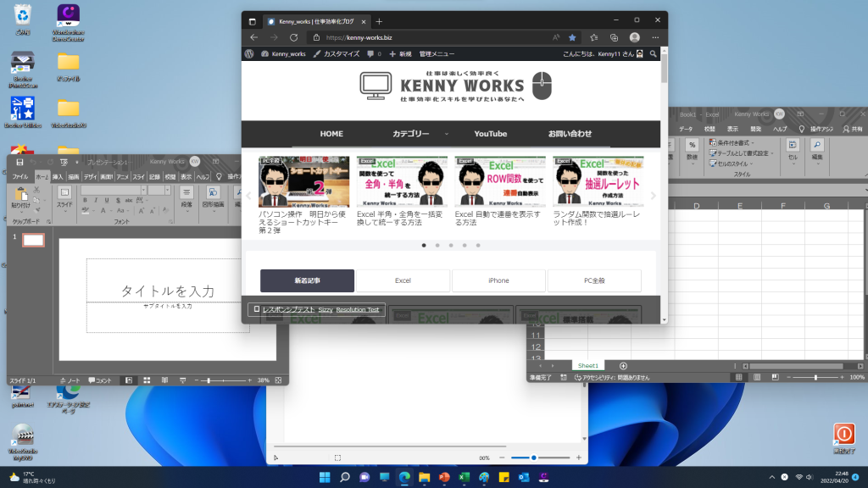
Task: Click the お問い合わせ navigation link
Action: pyautogui.click(x=570, y=134)
